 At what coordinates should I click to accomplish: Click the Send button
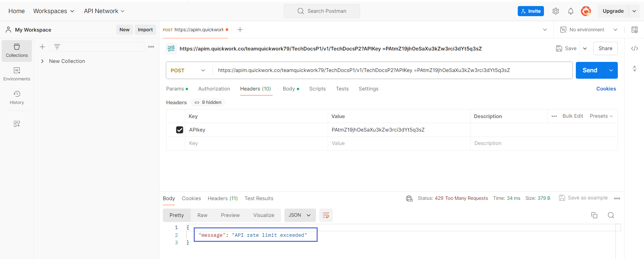(590, 70)
